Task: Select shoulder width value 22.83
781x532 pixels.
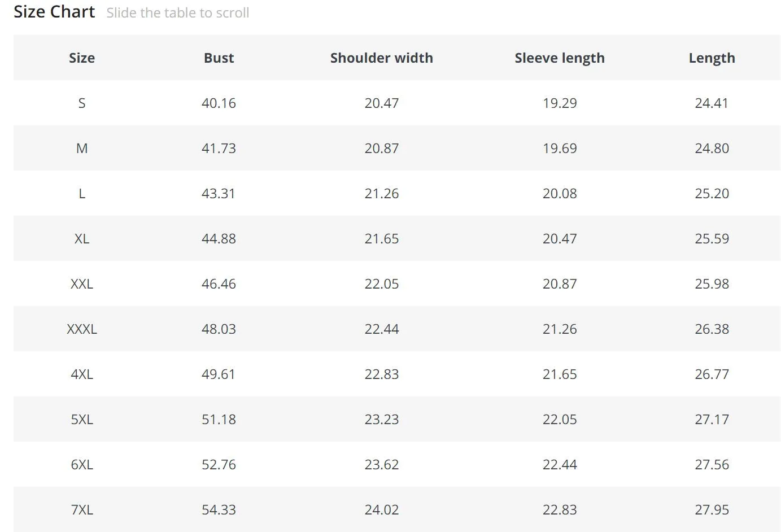Action: (x=381, y=374)
